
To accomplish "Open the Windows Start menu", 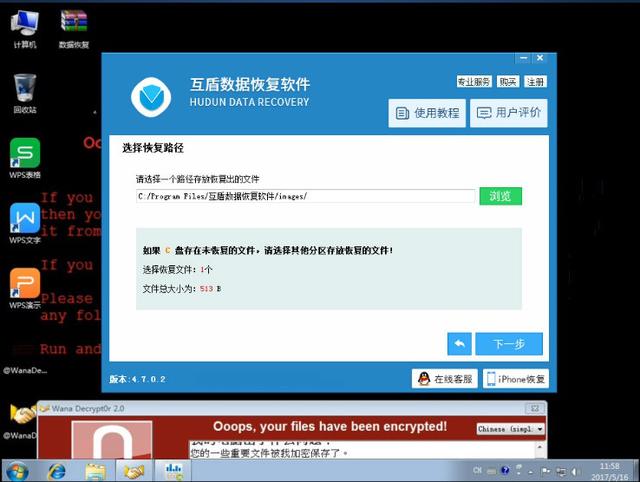I will coord(17,471).
